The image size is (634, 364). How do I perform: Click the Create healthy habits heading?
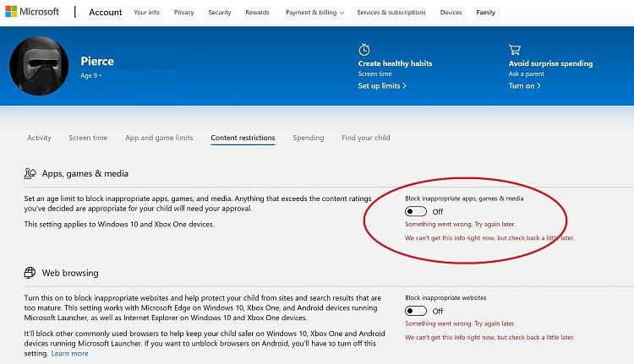[395, 63]
